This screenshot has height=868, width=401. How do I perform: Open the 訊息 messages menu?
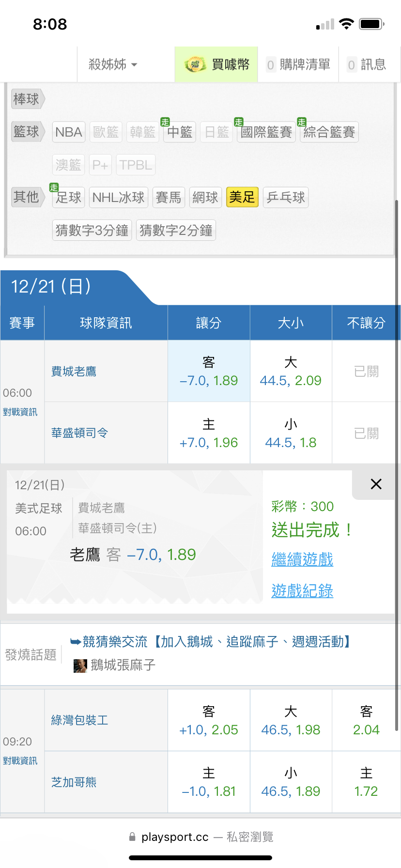point(367,64)
